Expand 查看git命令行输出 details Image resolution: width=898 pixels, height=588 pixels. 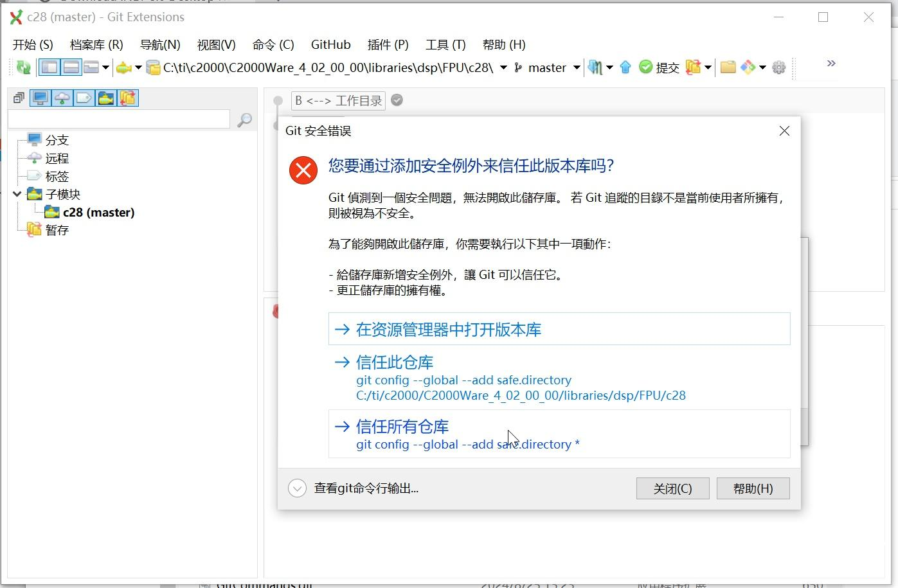coord(297,488)
